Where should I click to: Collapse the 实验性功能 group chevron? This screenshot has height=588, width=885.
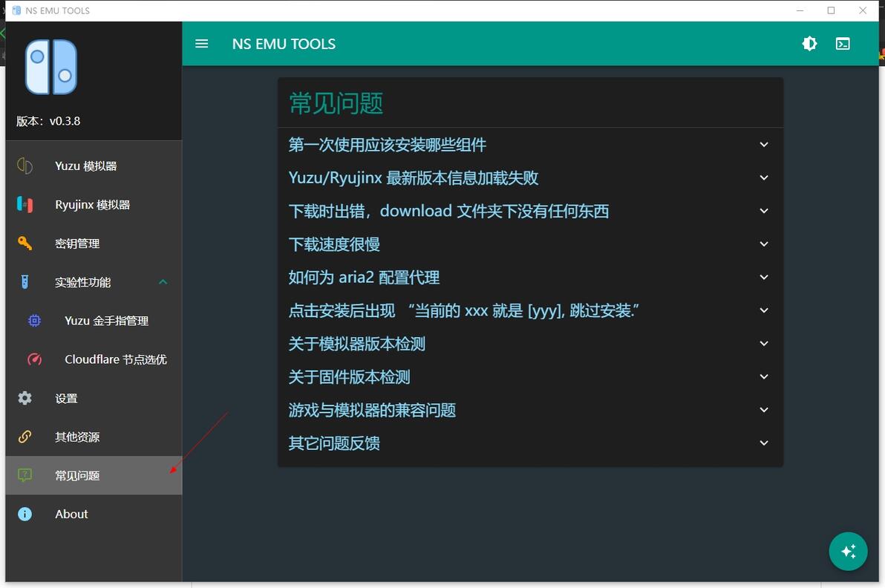tap(163, 281)
